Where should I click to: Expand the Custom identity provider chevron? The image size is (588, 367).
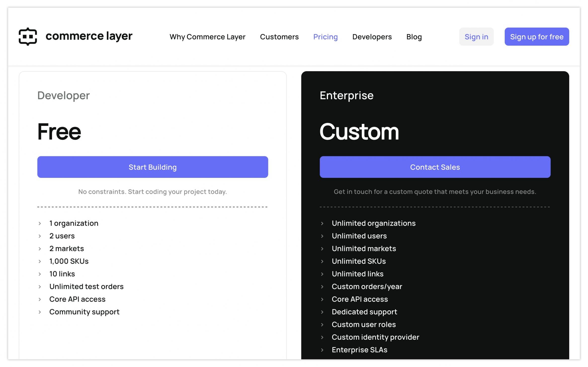(322, 337)
